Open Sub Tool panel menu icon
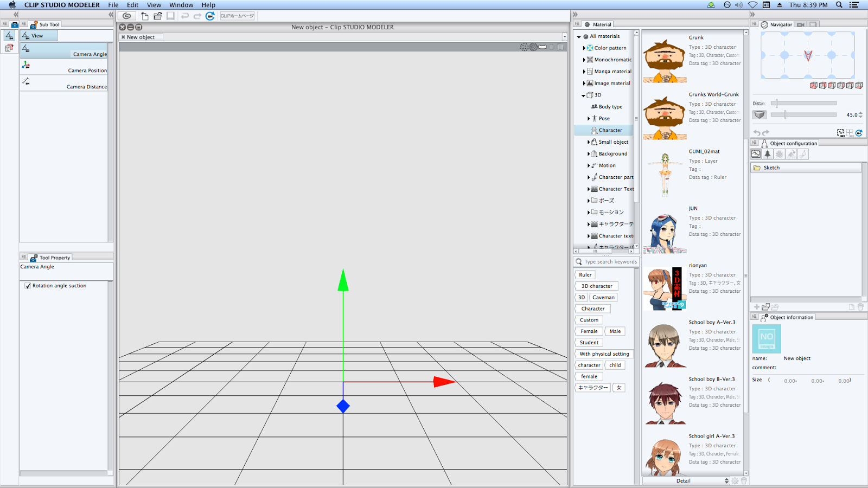Viewport: 868px width, 488px height. click(x=24, y=24)
